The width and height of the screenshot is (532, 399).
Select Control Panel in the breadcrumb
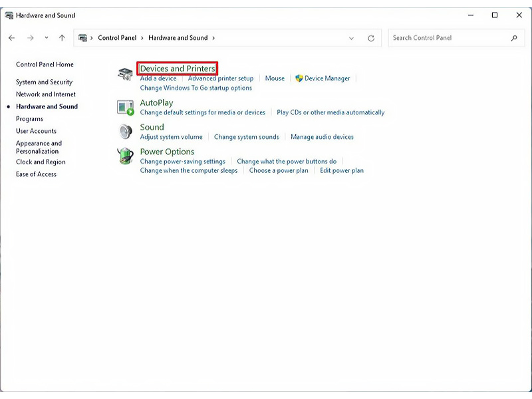pyautogui.click(x=117, y=38)
